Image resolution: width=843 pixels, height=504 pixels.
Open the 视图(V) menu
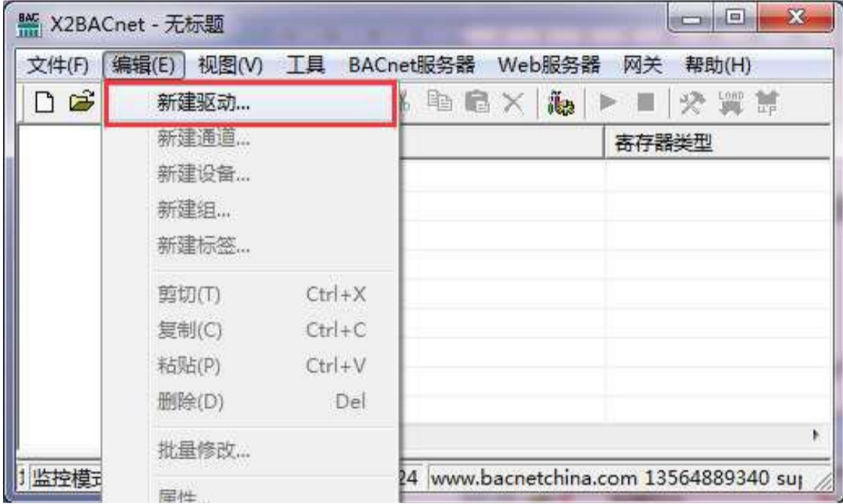(230, 65)
